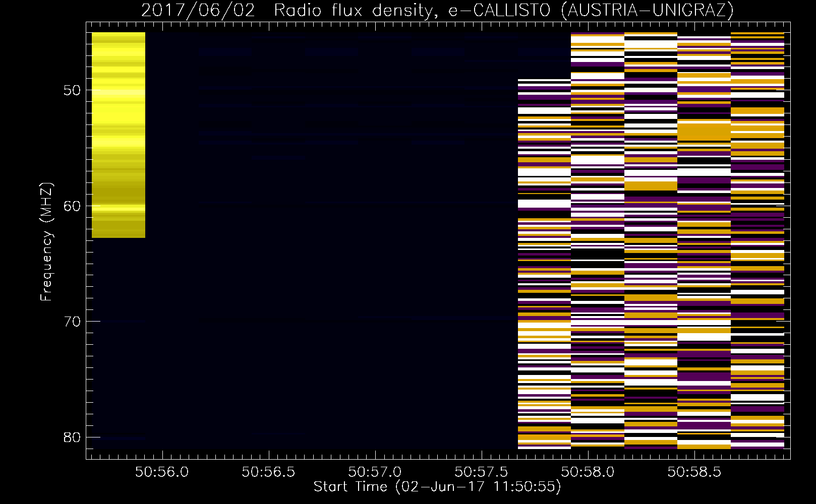Click the 50:57.5 time tick label
The image size is (816, 504).
(481, 472)
